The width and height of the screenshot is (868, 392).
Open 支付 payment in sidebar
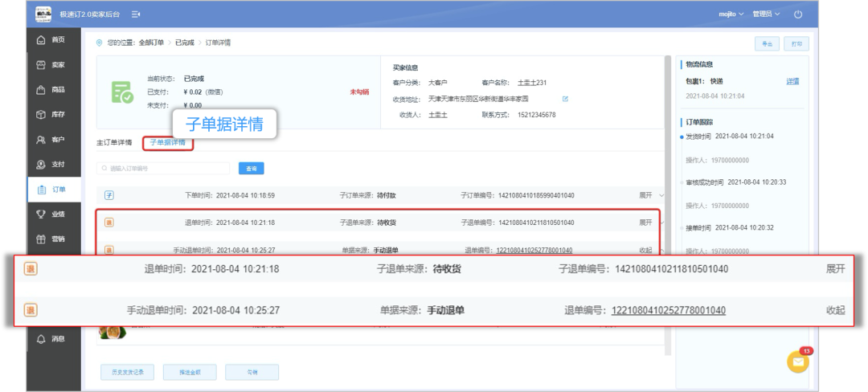coord(53,165)
